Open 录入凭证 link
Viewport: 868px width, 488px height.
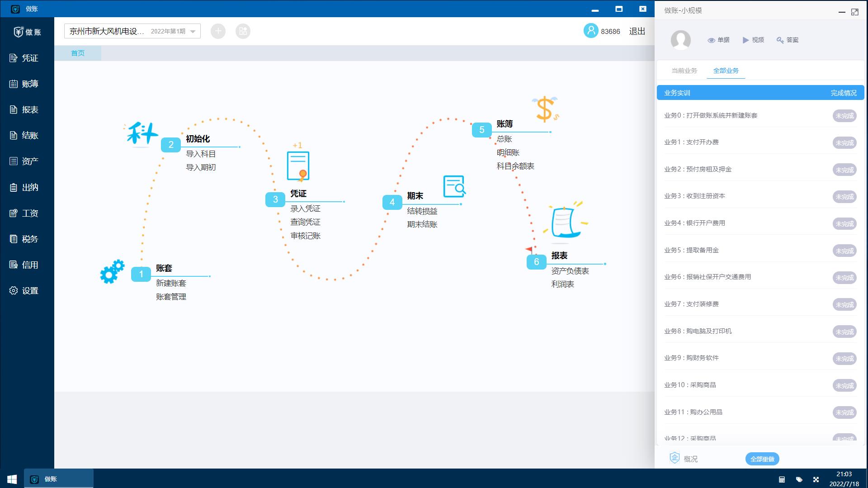pyautogui.click(x=305, y=208)
